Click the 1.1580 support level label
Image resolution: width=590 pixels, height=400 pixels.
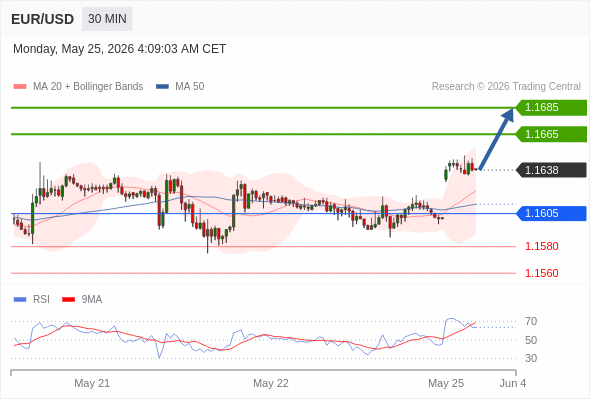[542, 246]
